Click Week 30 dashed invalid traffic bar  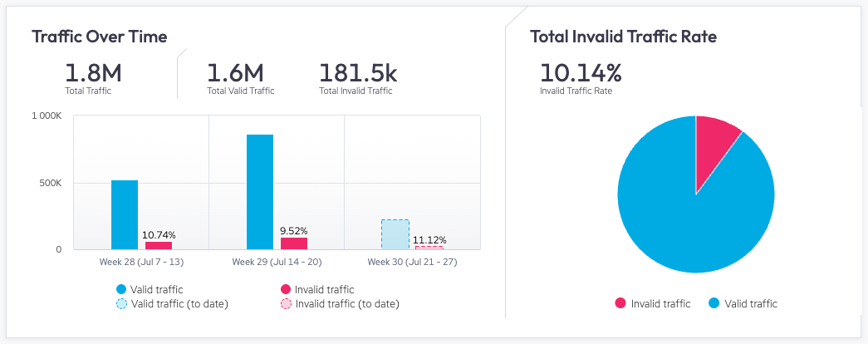pyautogui.click(x=429, y=248)
